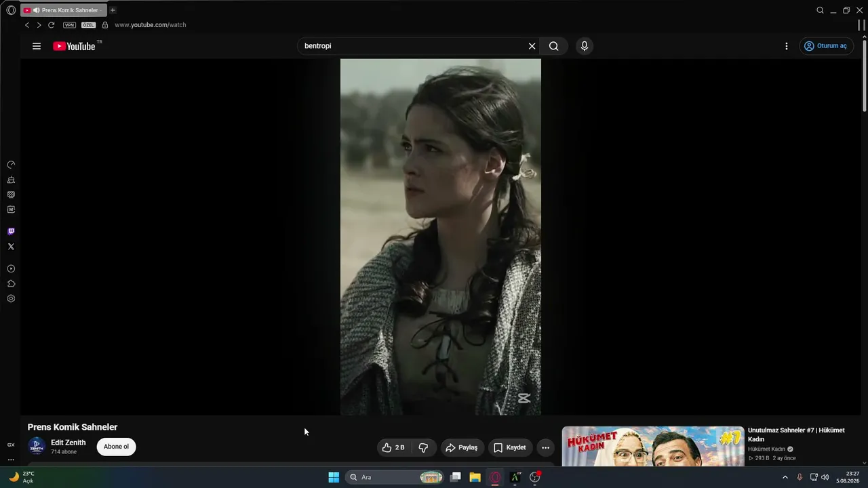Open GX Control in Opera sidebar
The height and width of the screenshot is (488, 868).
pos(11,165)
